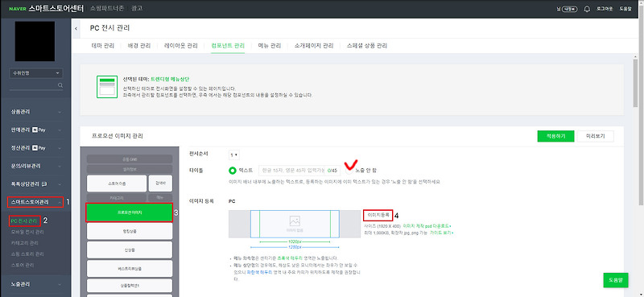This screenshot has width=644, height=297.
Task: Select the 베스트리뷰상품 component block
Action: (x=130, y=268)
